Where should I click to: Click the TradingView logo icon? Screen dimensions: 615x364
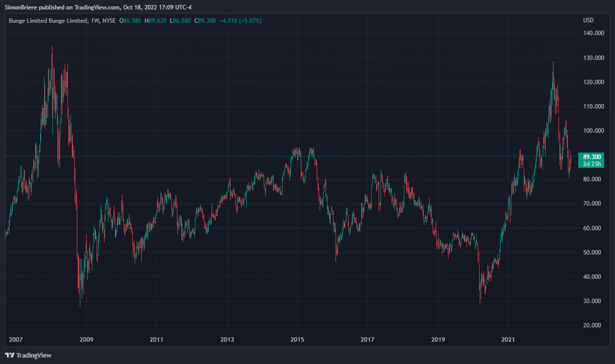coord(9,355)
